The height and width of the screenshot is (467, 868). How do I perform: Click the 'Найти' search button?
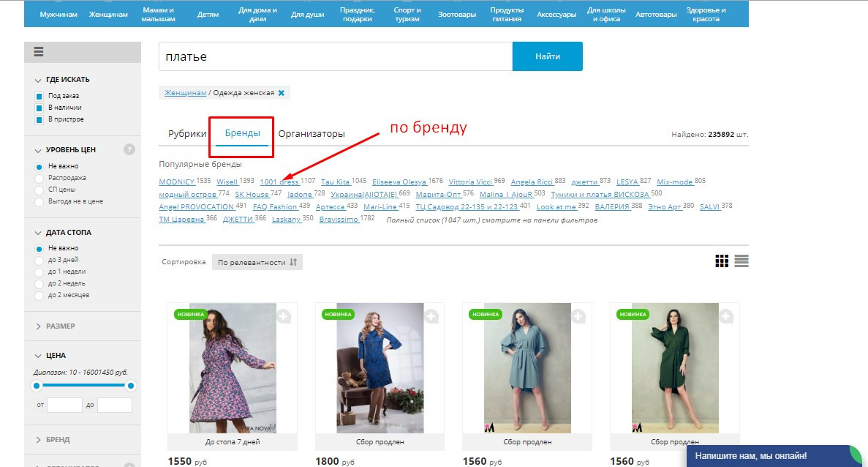point(548,56)
